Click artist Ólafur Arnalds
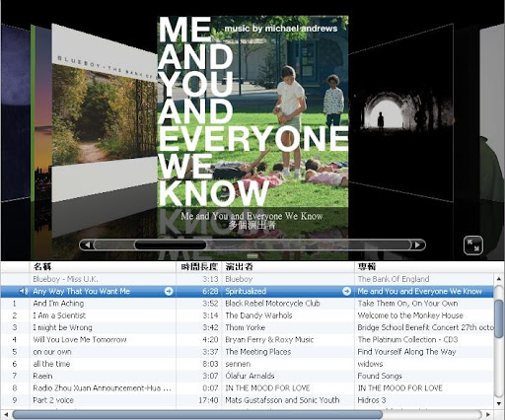The image size is (505, 420). click(250, 376)
